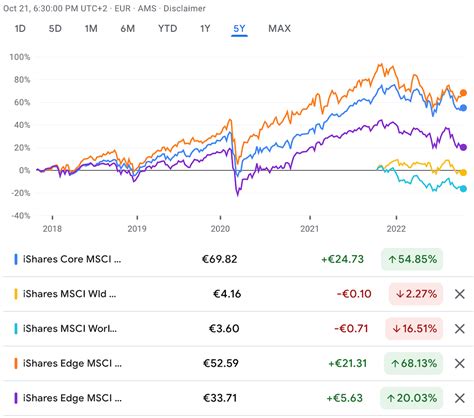474x418 pixels.
Task: Click the purple chart endpoint marker
Action: (x=463, y=147)
